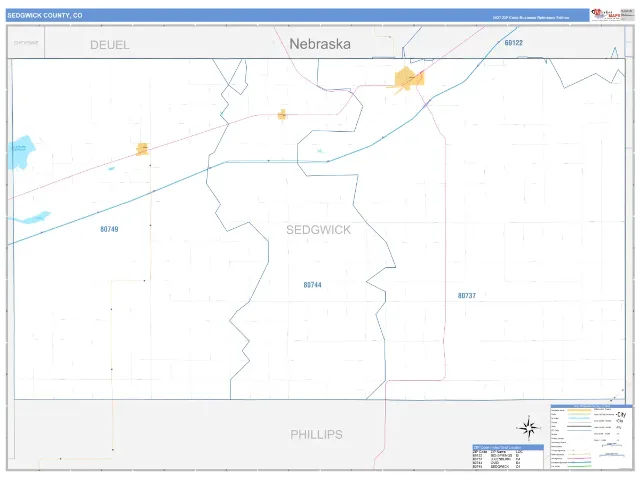The image size is (640, 480).
Task: Click the "Nebraska" state label
Action: [x=320, y=44]
